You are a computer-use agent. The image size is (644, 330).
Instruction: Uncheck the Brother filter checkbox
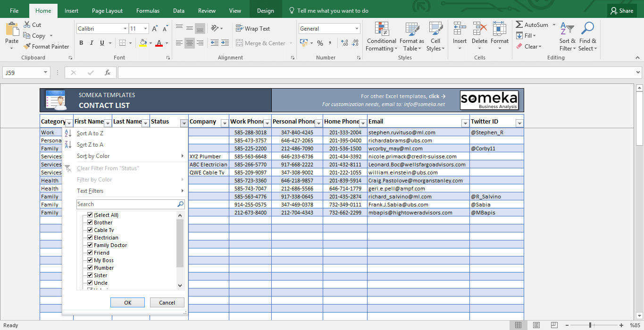[90, 223]
